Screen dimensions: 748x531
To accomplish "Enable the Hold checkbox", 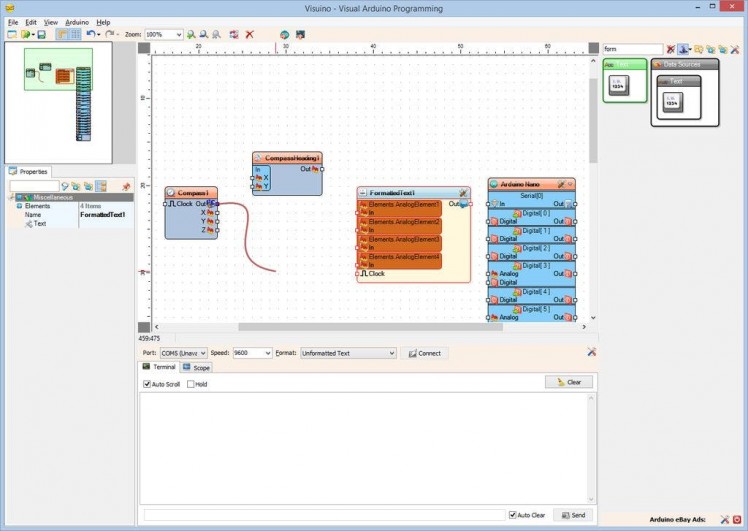I will (x=191, y=384).
